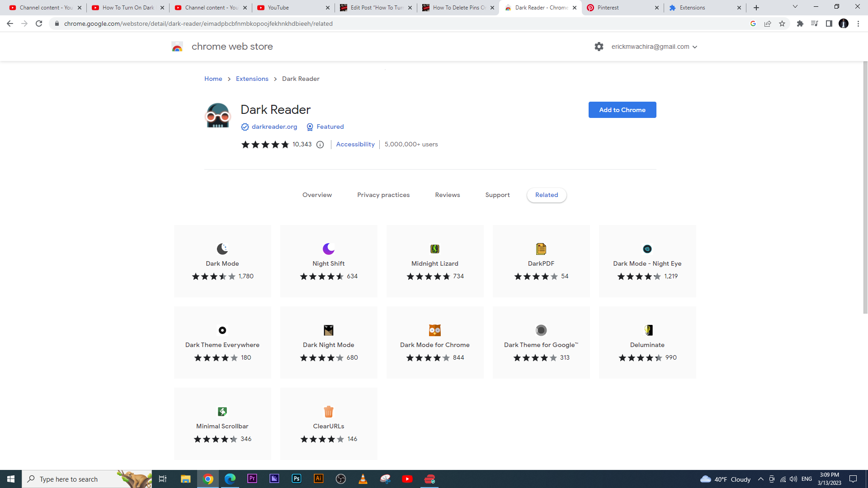Click the Add to Chrome button
Viewport: 868px width, 488px height.
click(x=622, y=110)
